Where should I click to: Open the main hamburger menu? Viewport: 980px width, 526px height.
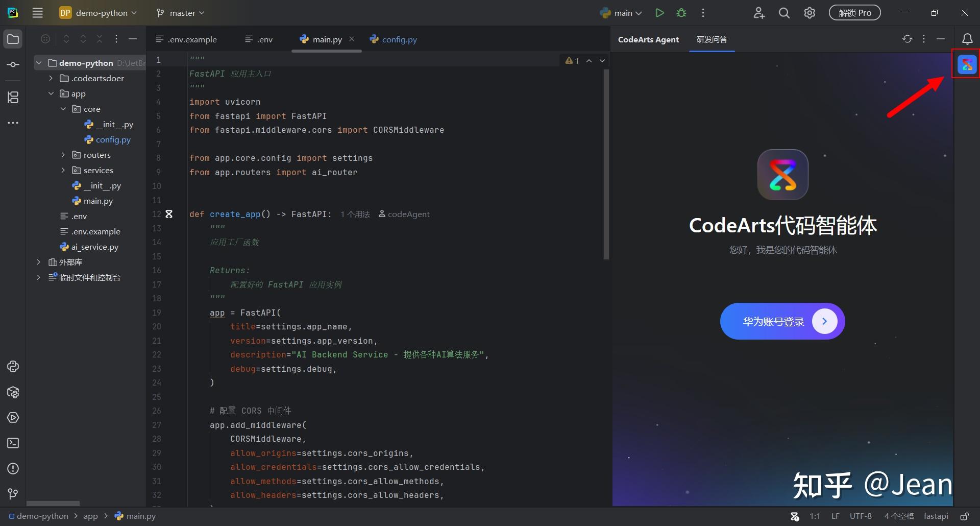point(37,13)
